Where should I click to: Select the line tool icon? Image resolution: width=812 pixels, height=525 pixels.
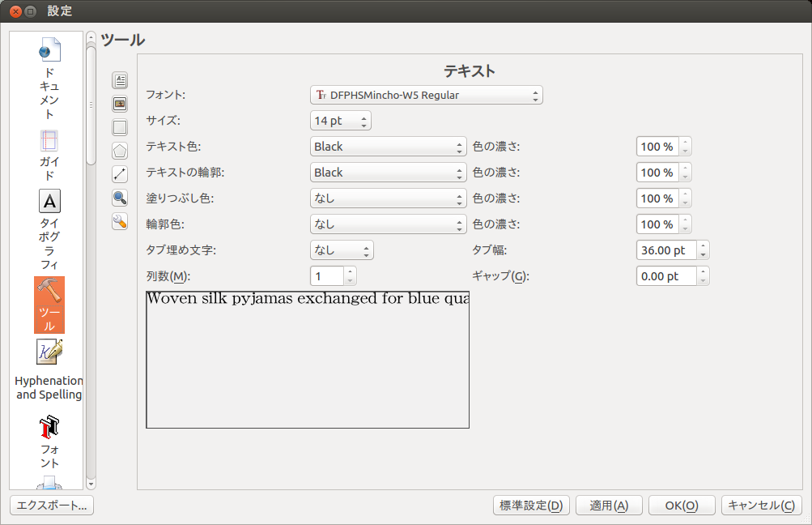tap(120, 173)
